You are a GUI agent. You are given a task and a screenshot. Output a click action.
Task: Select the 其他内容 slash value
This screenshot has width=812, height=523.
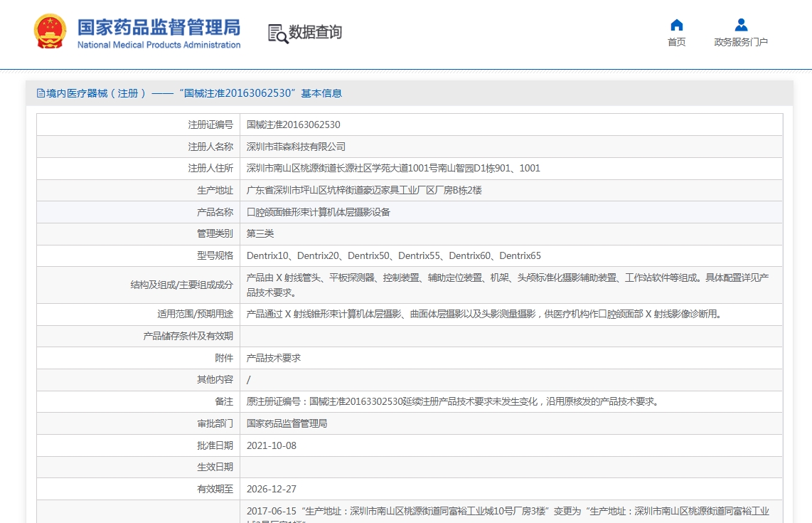(x=249, y=380)
